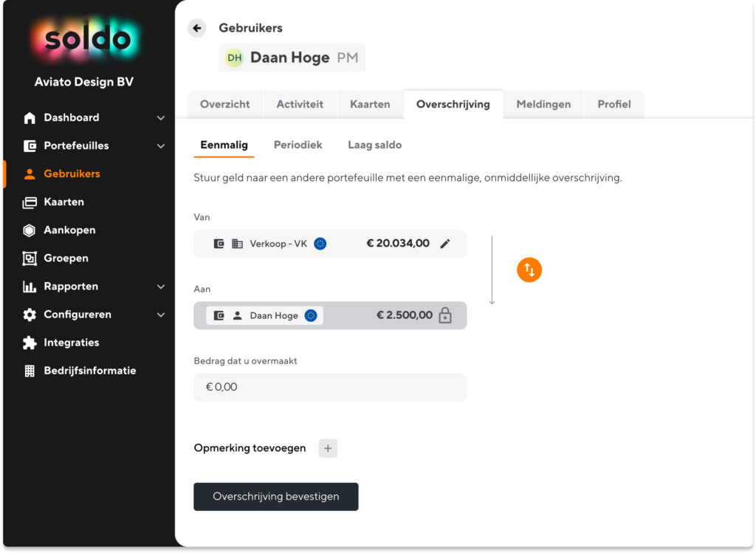The height and width of the screenshot is (553, 756).
Task: Click the lock icon on Daan Hoge wallet
Action: (x=445, y=315)
